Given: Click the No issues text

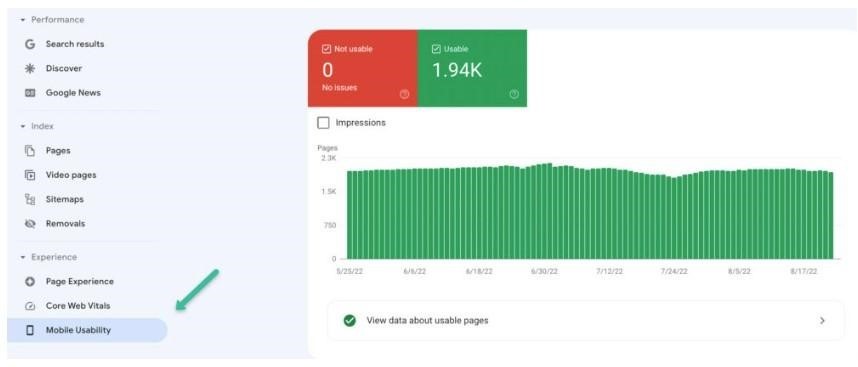Looking at the screenshot, I should click(x=340, y=88).
